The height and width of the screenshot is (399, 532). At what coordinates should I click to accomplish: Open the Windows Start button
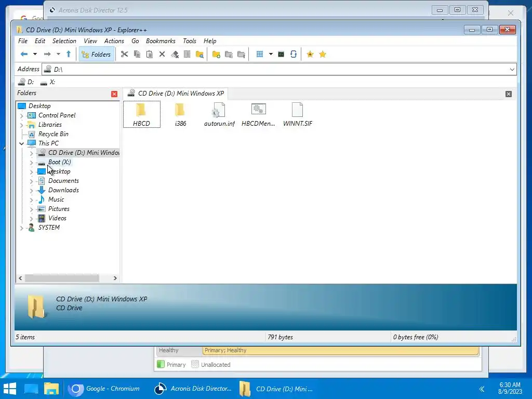[10, 389]
